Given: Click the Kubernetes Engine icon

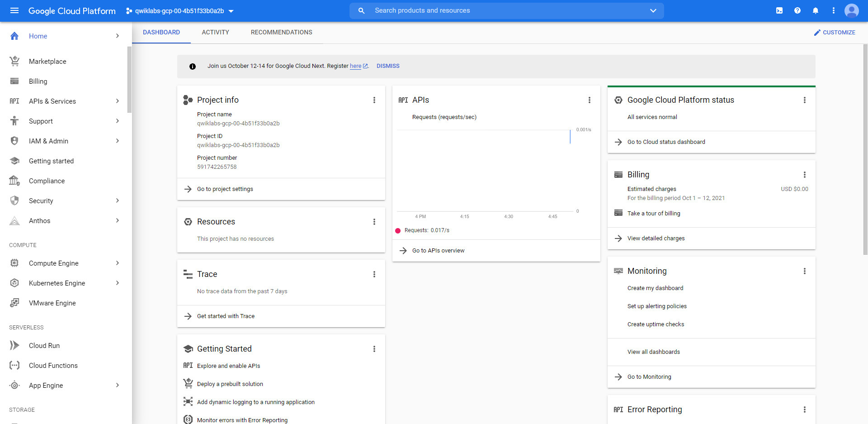Looking at the screenshot, I should tap(14, 283).
